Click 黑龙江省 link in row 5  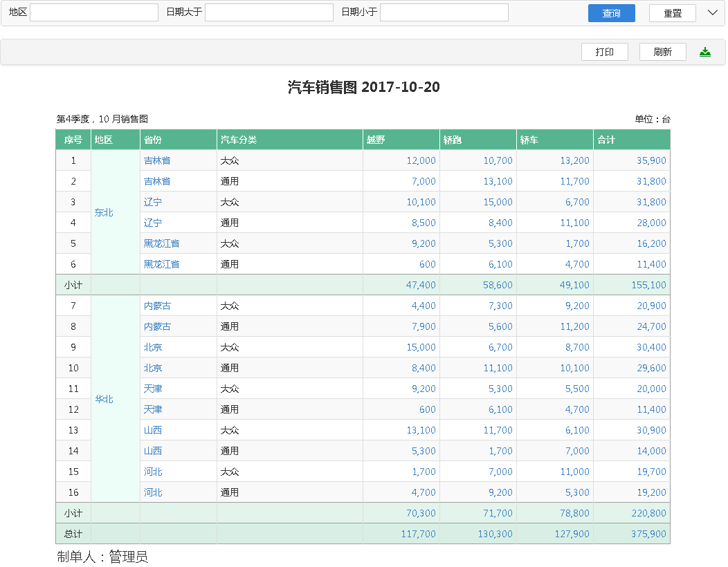[x=161, y=243]
